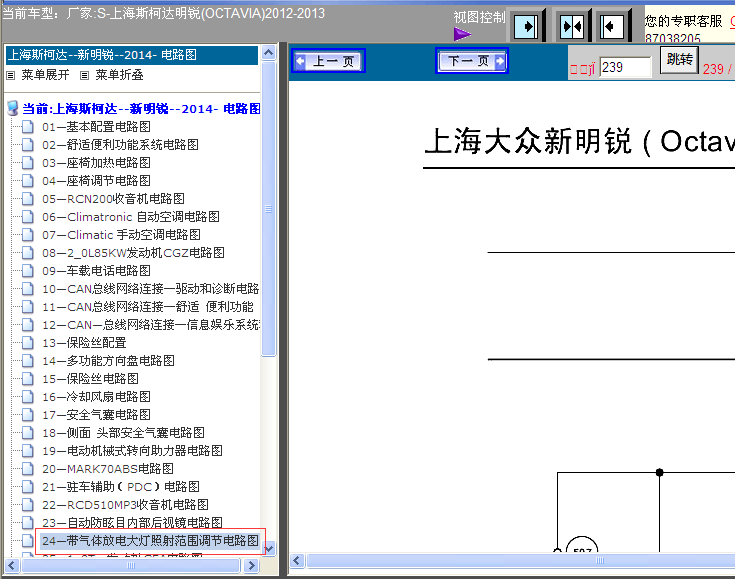Viewport: 735px width, 579px height.
Task: Click the icon beside 菜单展开
Action: [x=11, y=75]
